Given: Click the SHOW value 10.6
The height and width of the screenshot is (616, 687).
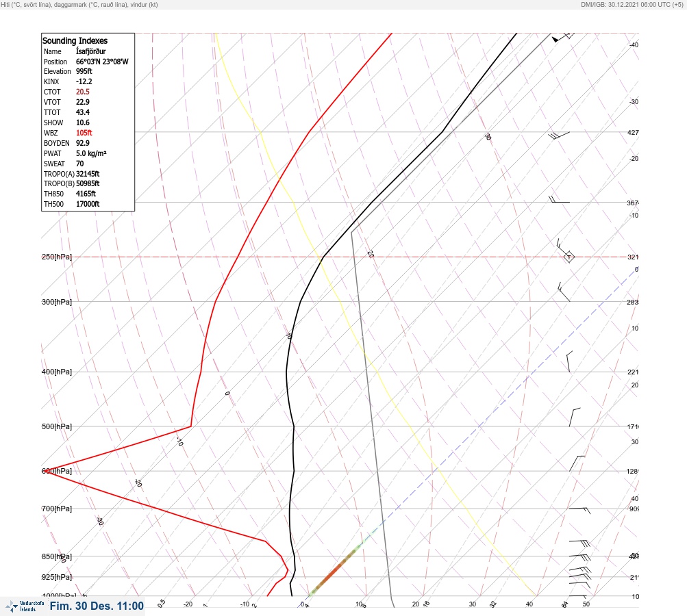Looking at the screenshot, I should pos(82,123).
